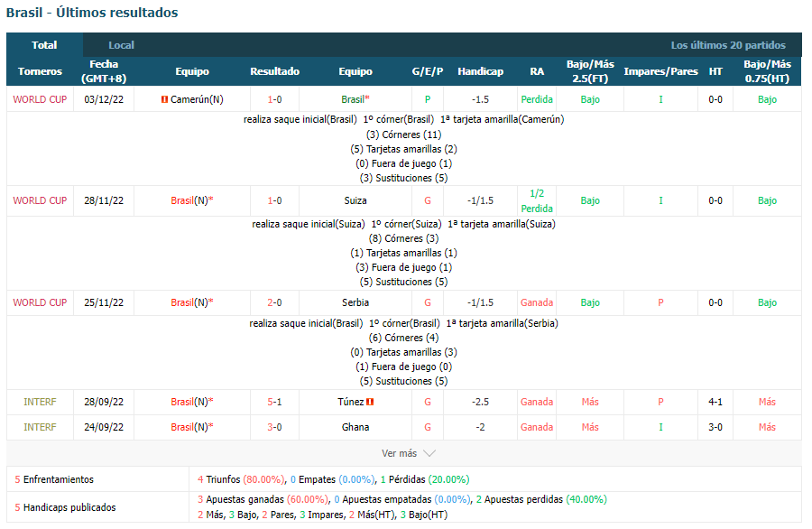Click the Fecha (GMT+8) column header
This screenshot has width=812, height=529.
click(104, 71)
